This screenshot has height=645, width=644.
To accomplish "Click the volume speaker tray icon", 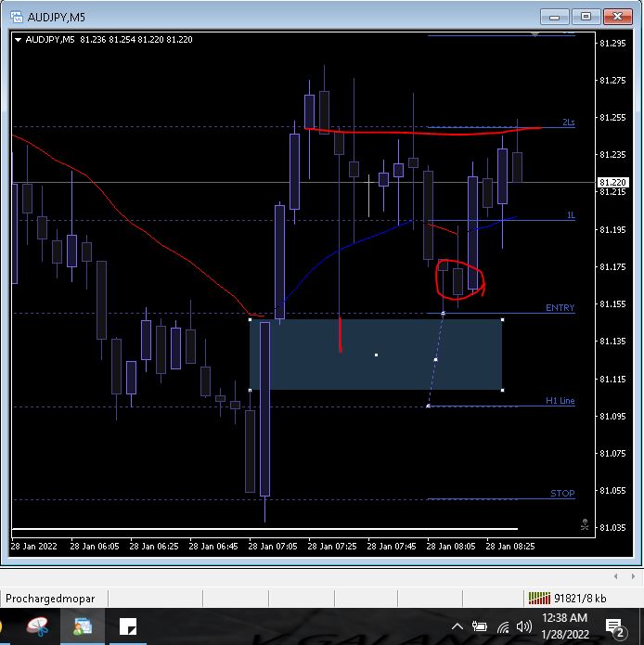I will tap(524, 626).
